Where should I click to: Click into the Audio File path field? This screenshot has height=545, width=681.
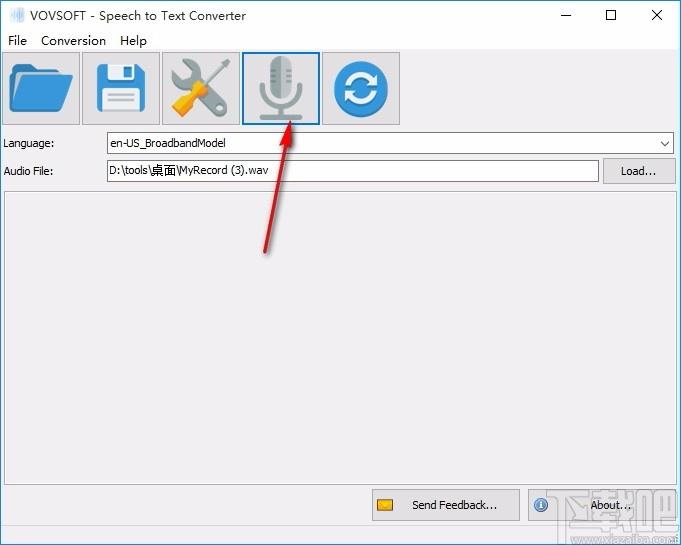pos(353,171)
